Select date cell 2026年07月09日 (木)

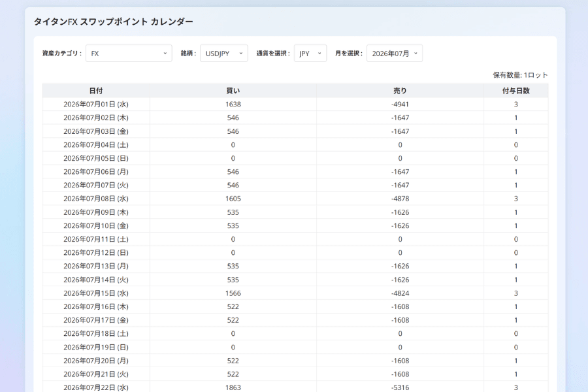[96, 212]
